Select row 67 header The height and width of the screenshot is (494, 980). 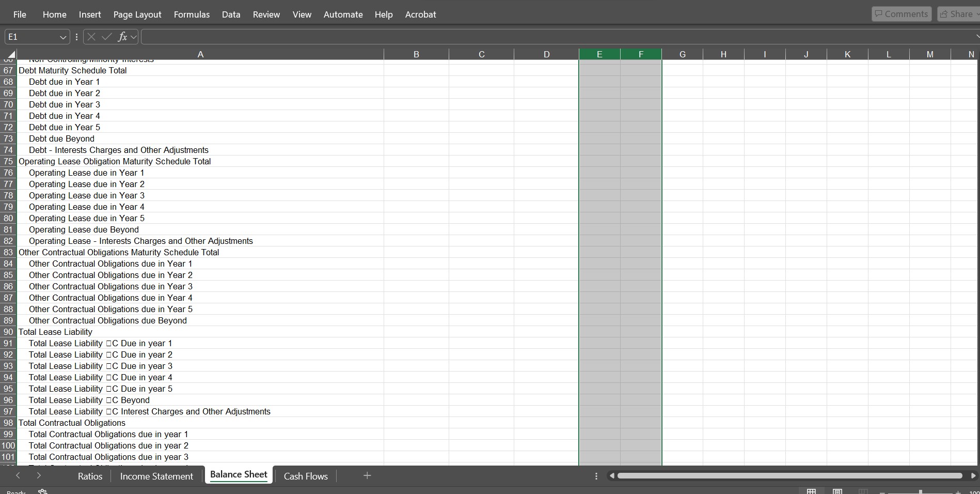(8, 70)
